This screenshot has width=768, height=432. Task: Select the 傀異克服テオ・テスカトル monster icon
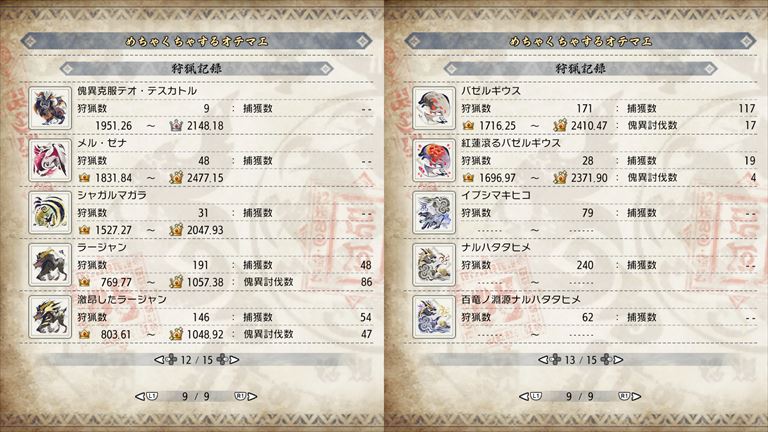[x=50, y=108]
